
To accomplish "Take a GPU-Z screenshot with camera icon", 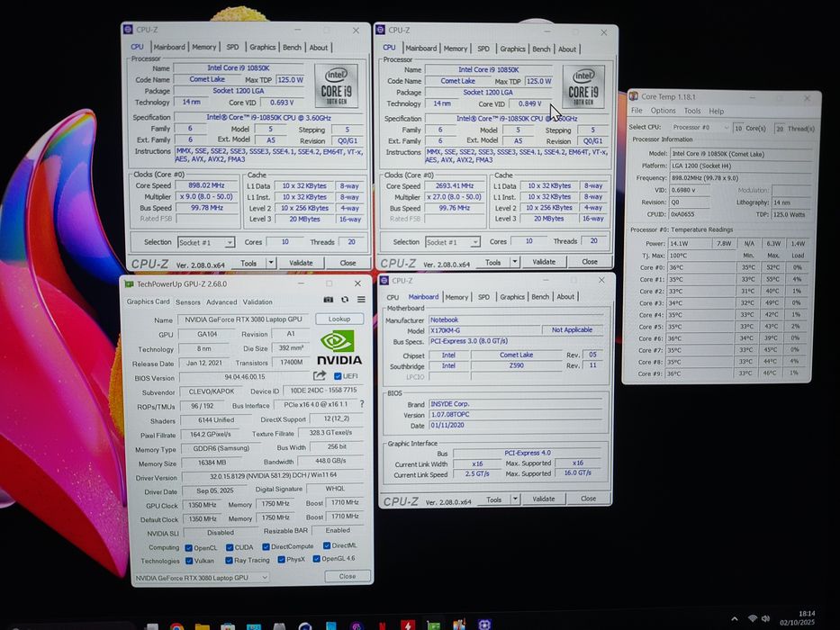I will [x=329, y=300].
